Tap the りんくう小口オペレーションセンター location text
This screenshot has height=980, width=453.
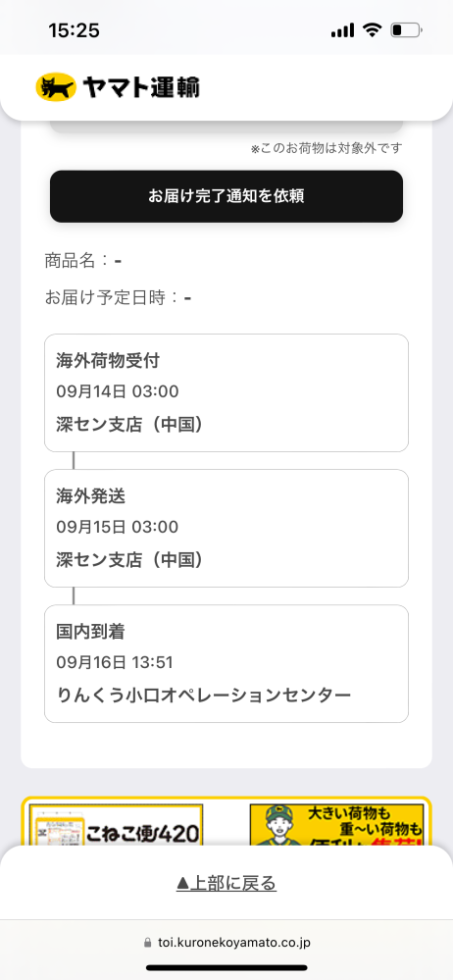coord(204,695)
